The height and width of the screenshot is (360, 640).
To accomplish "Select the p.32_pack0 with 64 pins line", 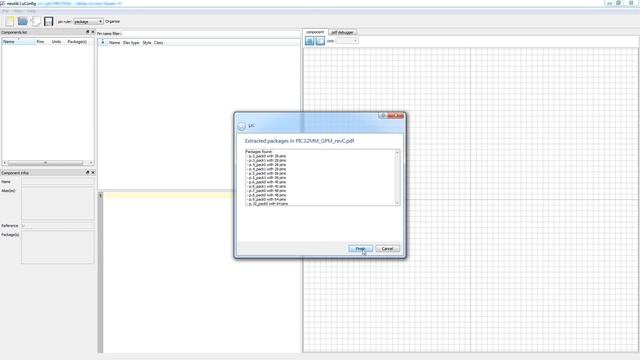I will pos(268,204).
